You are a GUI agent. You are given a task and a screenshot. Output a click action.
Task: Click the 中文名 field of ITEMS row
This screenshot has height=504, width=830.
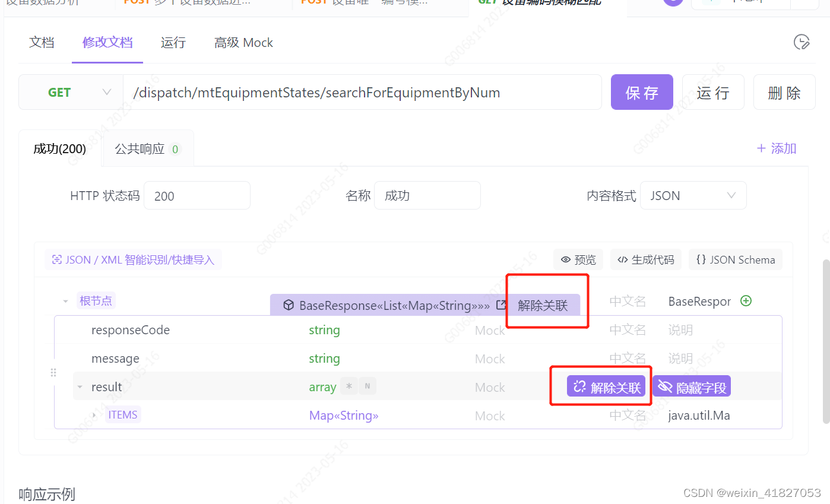coord(628,416)
